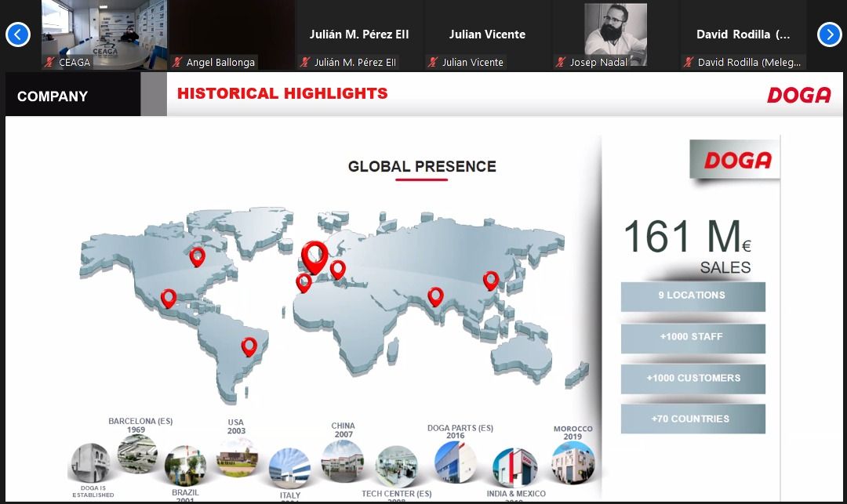Screen dimensions: 847x504
Task: Click Josep Nadal muted microphone icon
Action: point(561,62)
